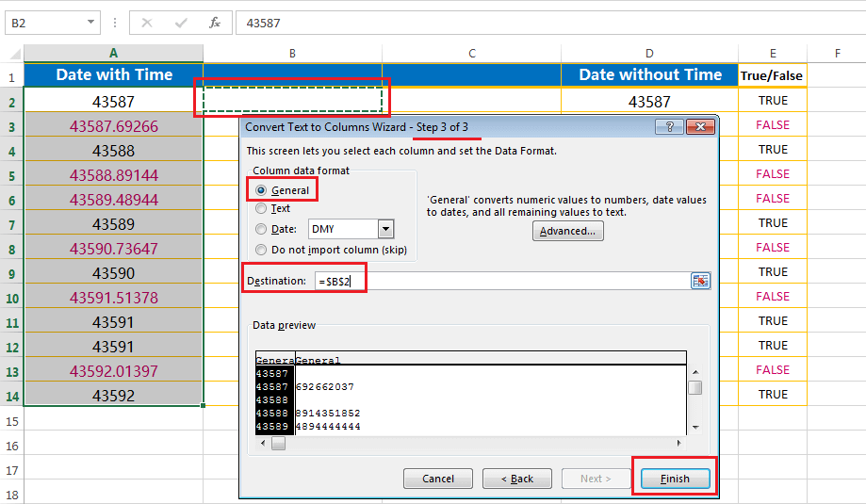Select row 18 header
This screenshot has width=866, height=504.
[x=11, y=495]
